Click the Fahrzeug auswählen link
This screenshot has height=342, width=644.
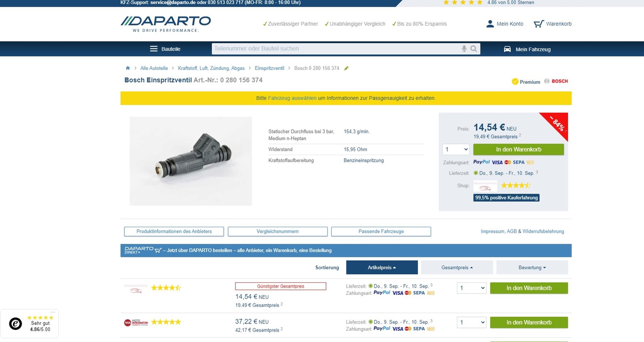[x=292, y=98]
